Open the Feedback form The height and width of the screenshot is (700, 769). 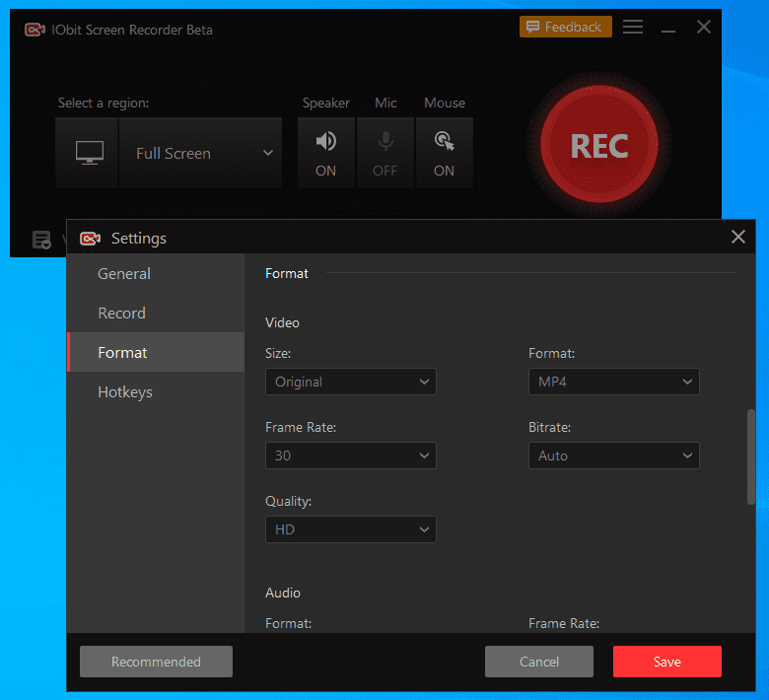[x=566, y=27]
